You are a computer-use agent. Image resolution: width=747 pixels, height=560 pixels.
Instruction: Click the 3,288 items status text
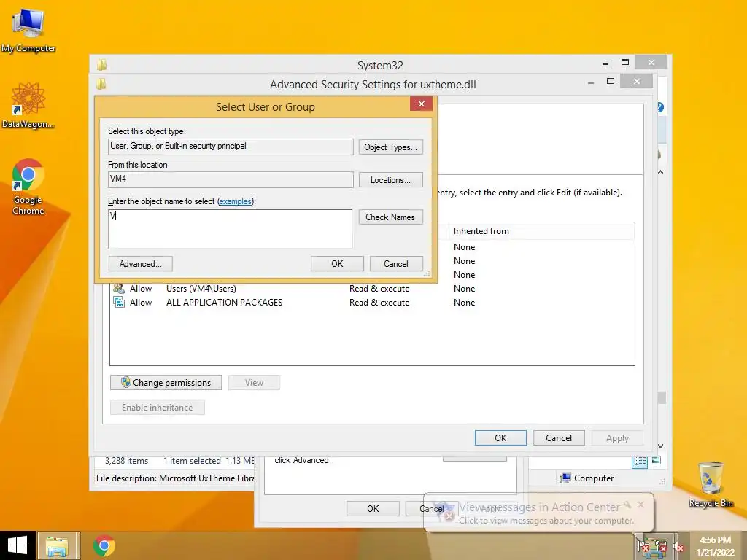pyautogui.click(x=126, y=461)
